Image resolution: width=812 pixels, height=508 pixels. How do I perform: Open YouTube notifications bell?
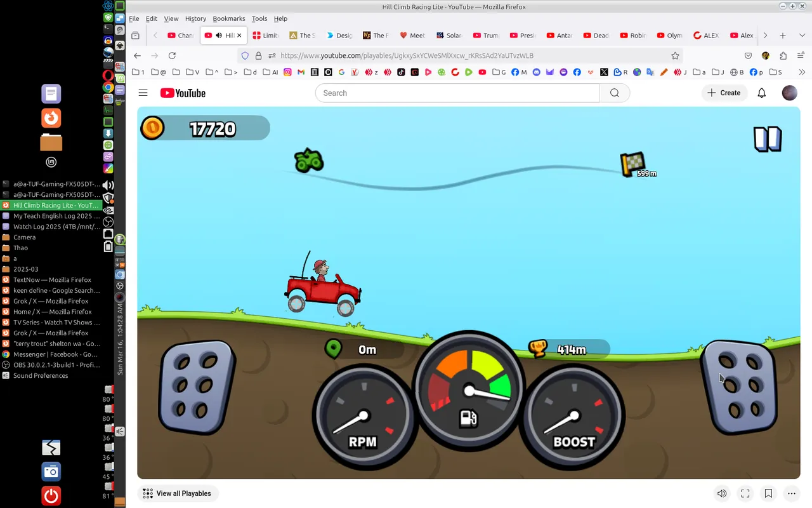coord(762,93)
